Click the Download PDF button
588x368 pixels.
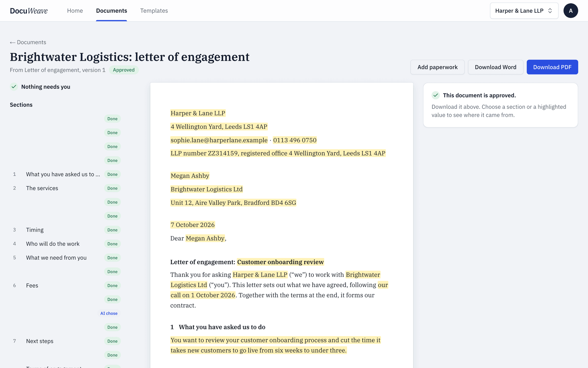(552, 67)
